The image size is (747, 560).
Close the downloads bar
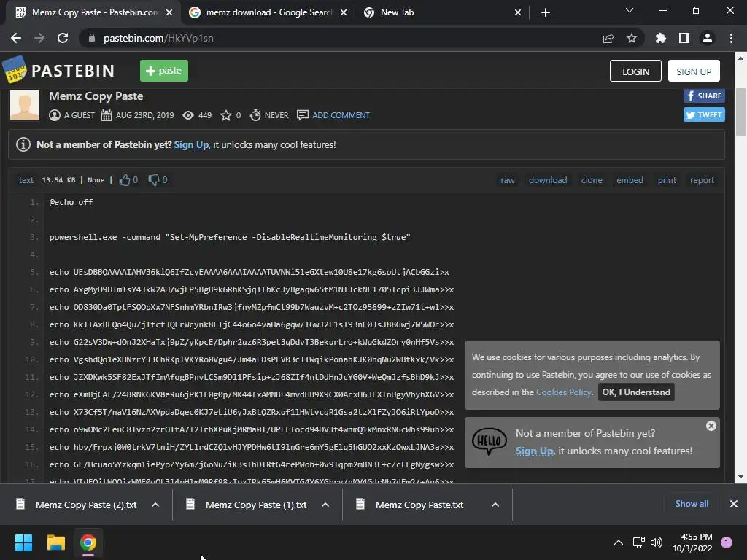[x=734, y=504]
